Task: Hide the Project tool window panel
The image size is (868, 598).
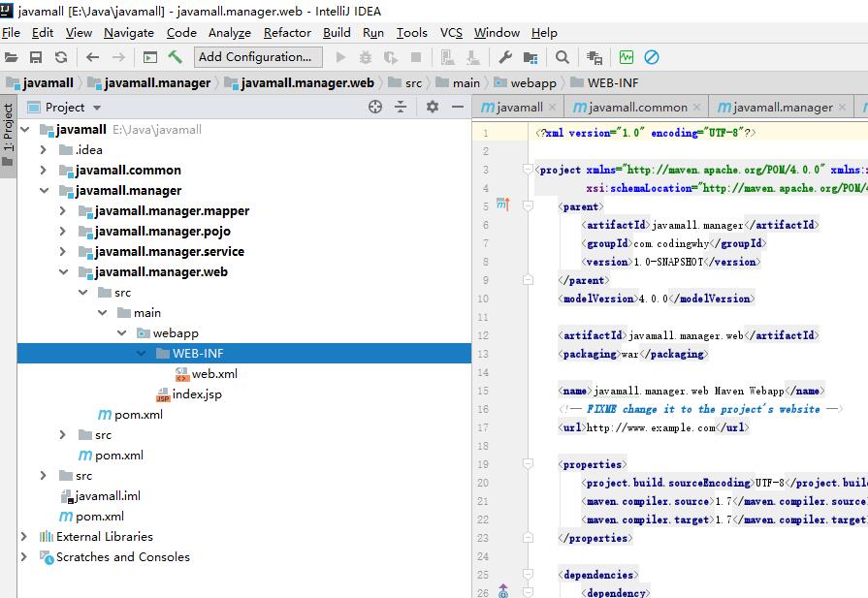Action: [x=457, y=107]
